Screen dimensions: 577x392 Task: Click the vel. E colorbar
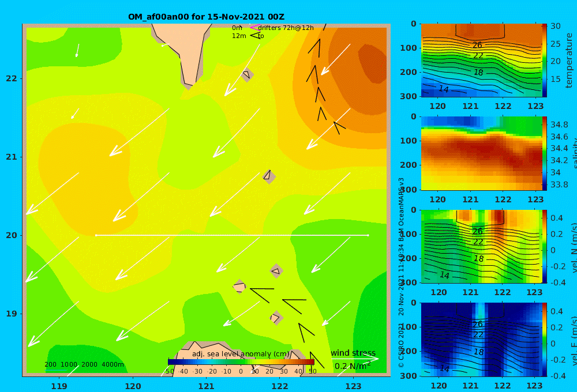545,340
